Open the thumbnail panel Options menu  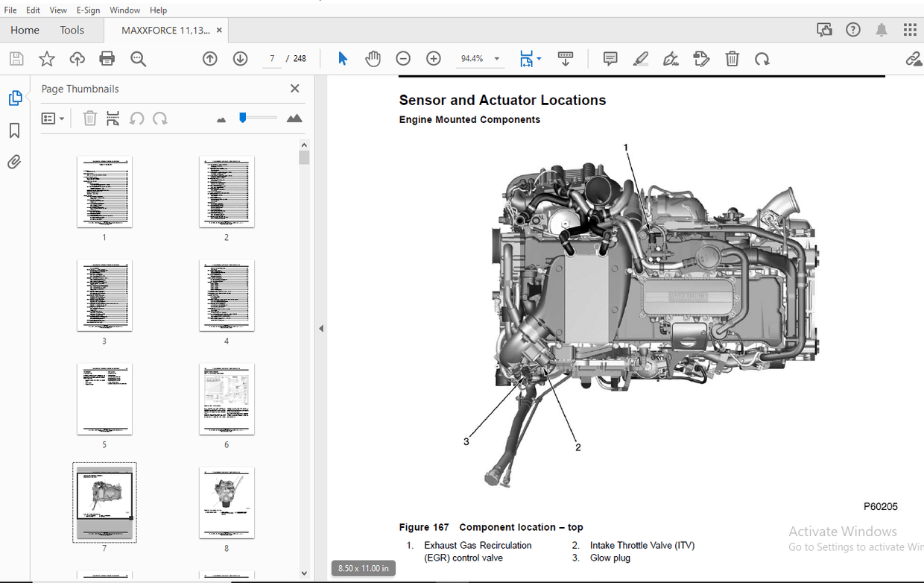52,118
